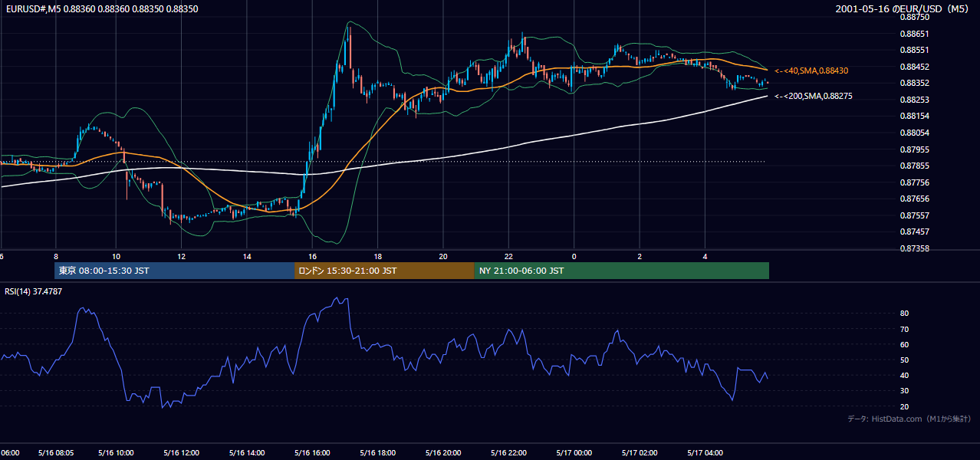Click the 2001-05-16 EUR/USD (M5) title
Screen dimensions: 980x460
[903, 9]
